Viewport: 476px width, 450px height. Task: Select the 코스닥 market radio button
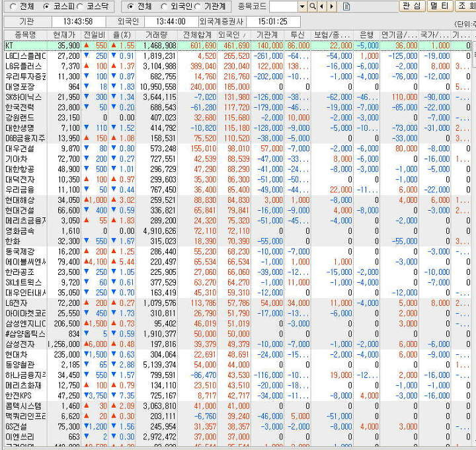[80, 7]
